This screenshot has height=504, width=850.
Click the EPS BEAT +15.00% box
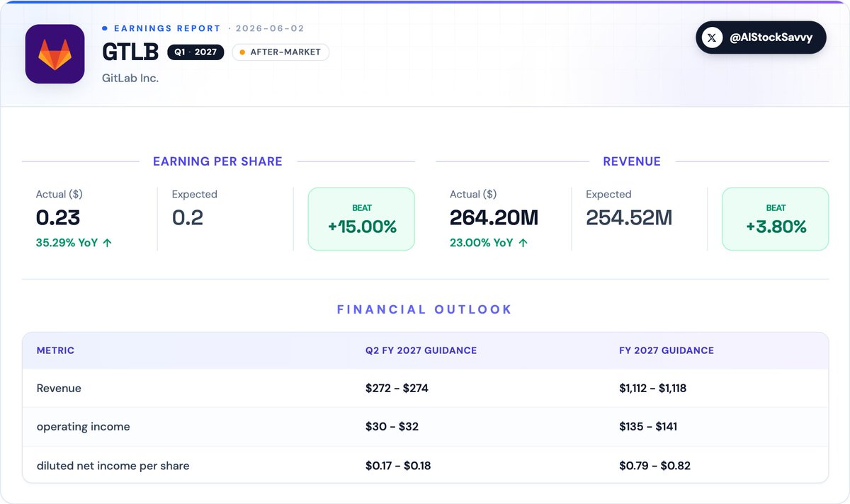pos(361,219)
